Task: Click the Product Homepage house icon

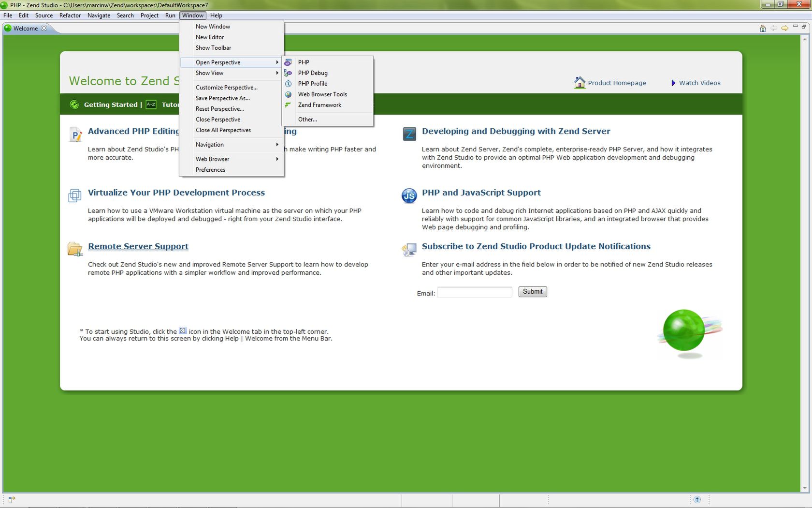Action: coord(580,83)
